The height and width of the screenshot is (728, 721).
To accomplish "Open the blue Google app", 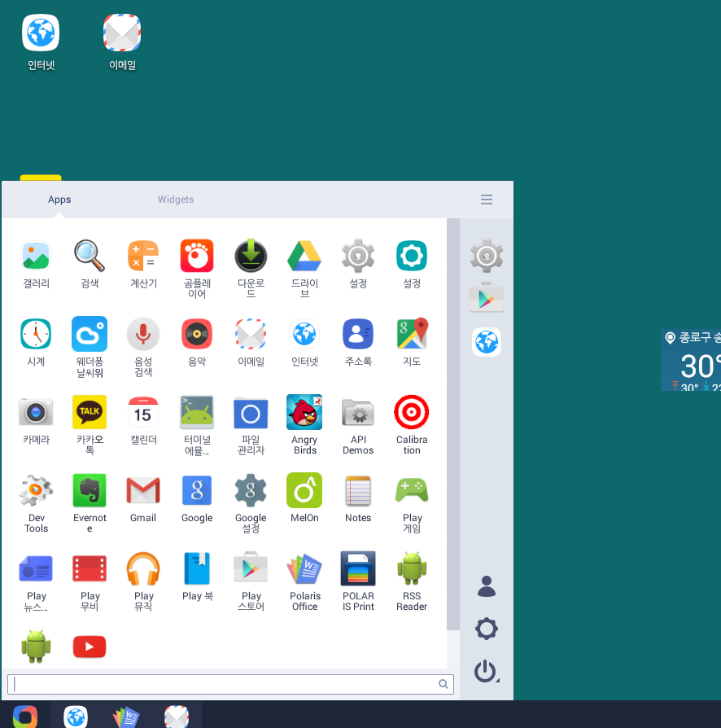I will pyautogui.click(x=197, y=490).
